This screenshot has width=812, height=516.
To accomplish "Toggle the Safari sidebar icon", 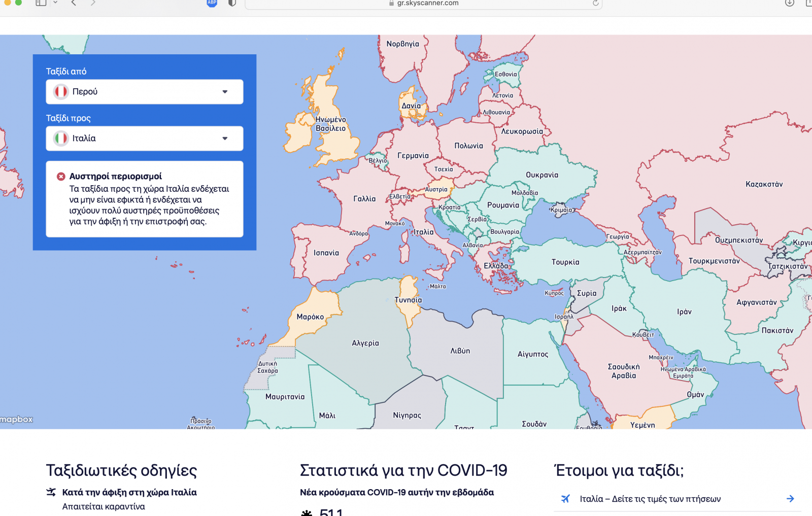I will (41, 3).
